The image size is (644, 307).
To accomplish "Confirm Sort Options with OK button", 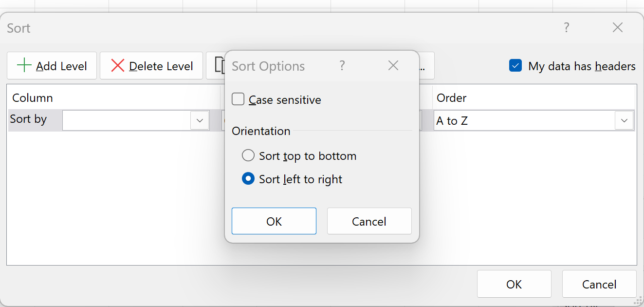I will click(x=274, y=221).
